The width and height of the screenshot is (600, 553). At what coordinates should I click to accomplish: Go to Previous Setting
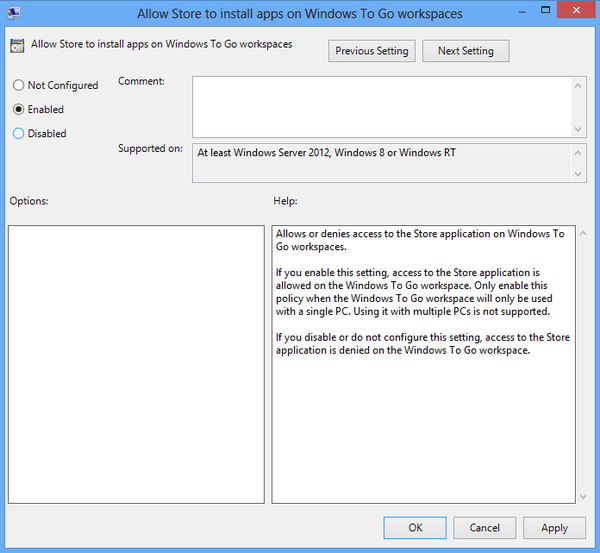click(x=372, y=51)
